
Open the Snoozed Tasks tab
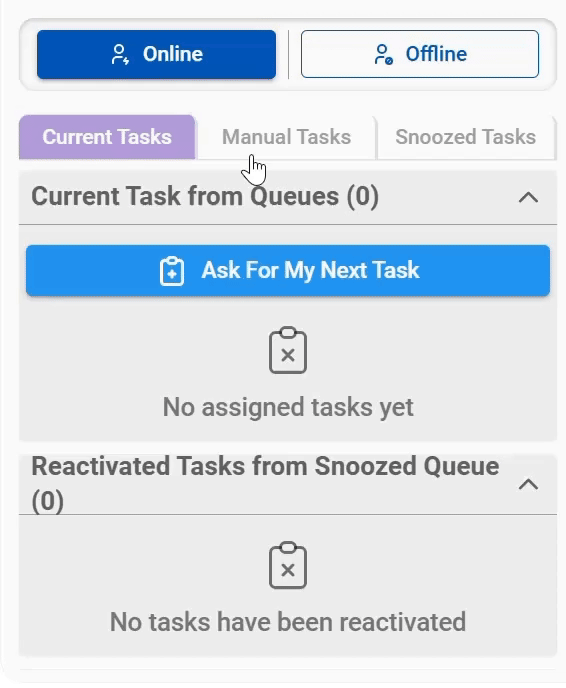(466, 137)
